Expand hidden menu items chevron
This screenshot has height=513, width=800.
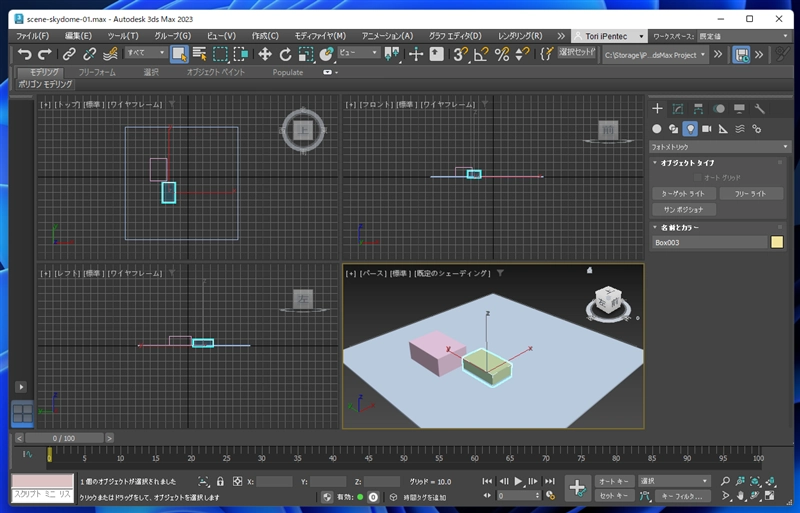point(561,36)
